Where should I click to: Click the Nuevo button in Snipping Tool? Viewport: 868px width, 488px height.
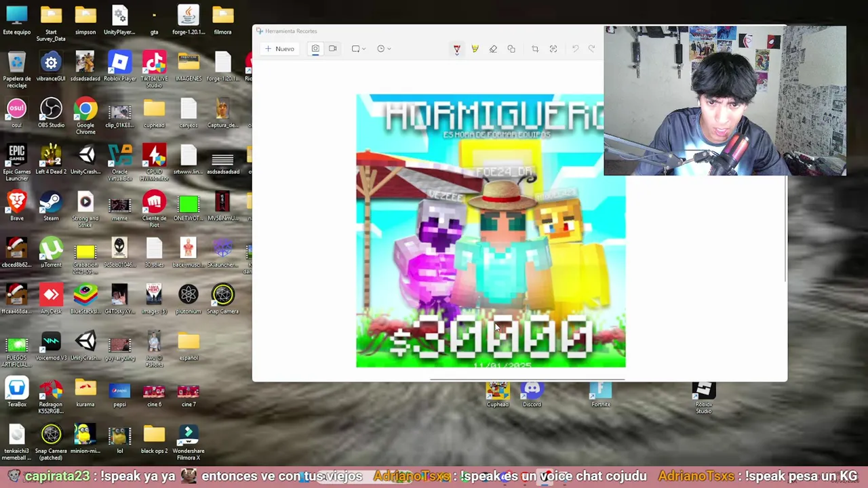[x=279, y=49]
